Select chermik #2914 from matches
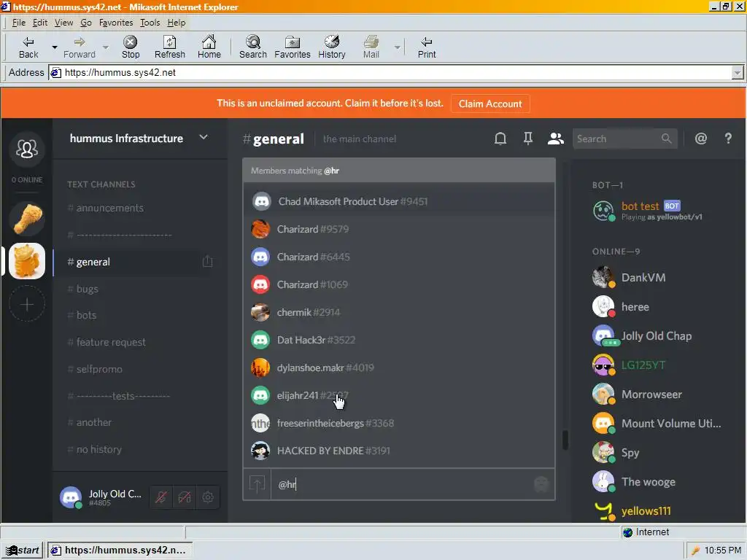 (x=399, y=312)
